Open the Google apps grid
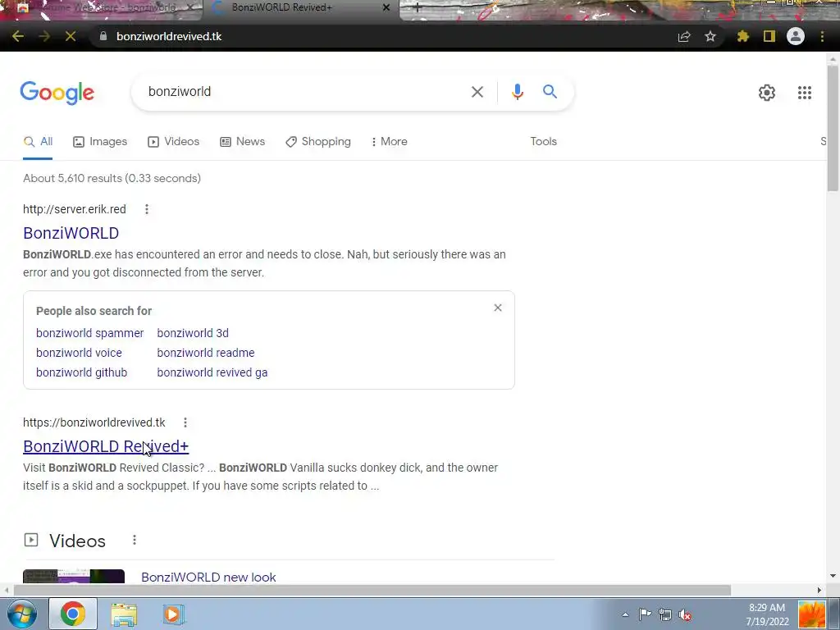Viewport: 840px width, 630px height. click(805, 93)
